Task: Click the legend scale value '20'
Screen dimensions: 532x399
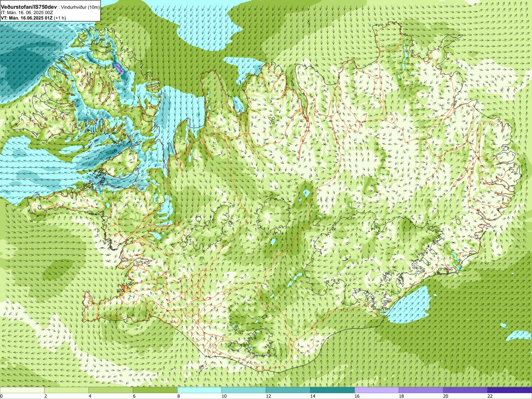Action: click(x=446, y=396)
